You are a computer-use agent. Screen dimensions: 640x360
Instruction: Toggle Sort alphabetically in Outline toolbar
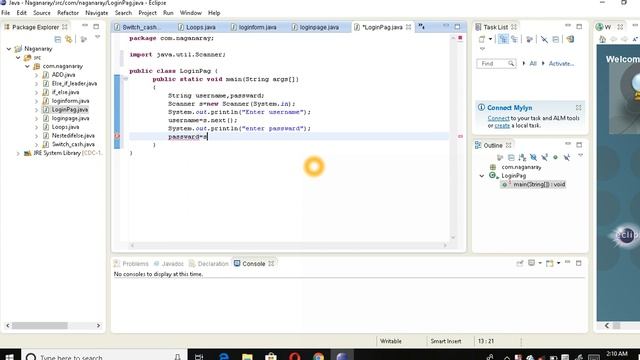tap(522, 157)
